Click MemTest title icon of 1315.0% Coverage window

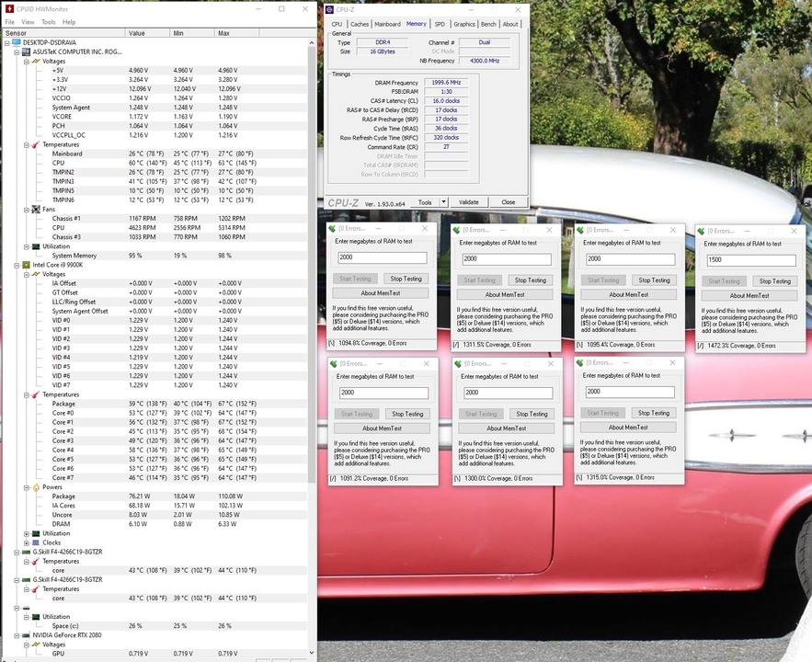(x=579, y=363)
